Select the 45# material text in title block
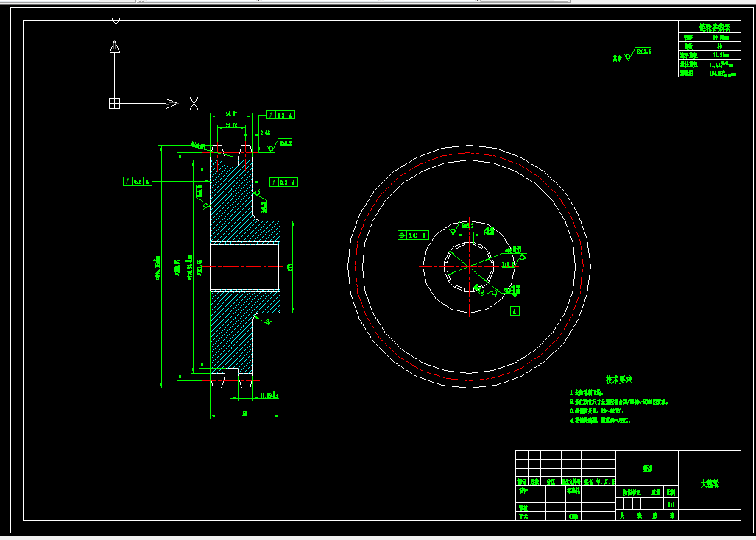The width and height of the screenshot is (756, 540). 647,468
